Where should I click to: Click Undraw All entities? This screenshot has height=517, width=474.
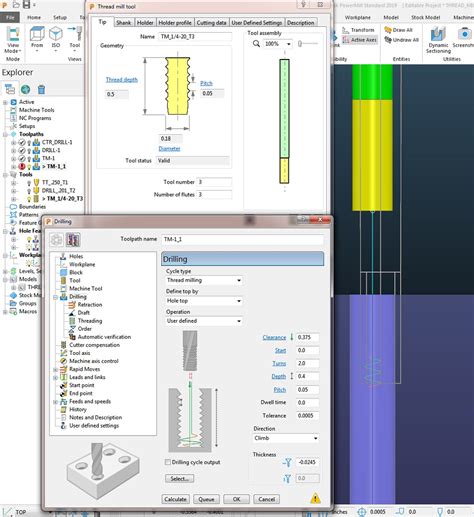click(x=401, y=40)
